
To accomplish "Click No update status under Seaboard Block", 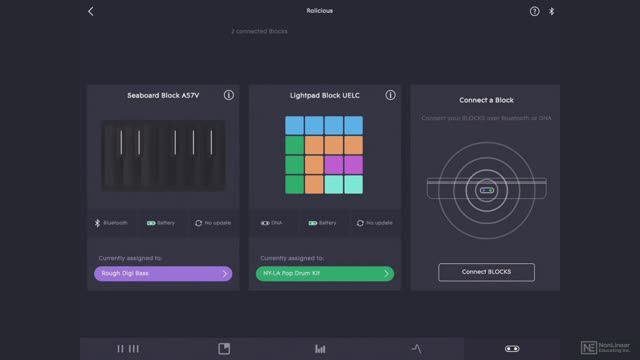I will click(213, 223).
